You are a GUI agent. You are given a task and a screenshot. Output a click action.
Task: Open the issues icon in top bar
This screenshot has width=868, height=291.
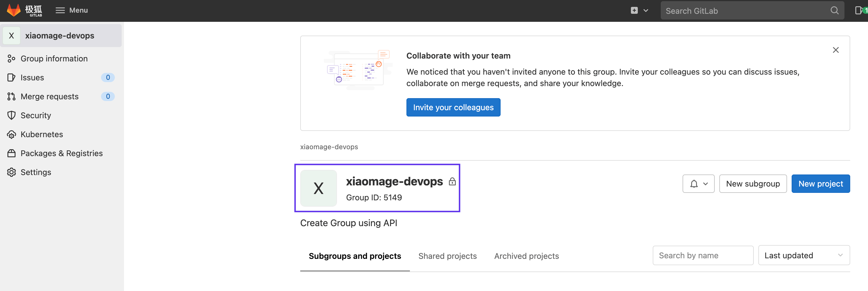click(x=859, y=10)
